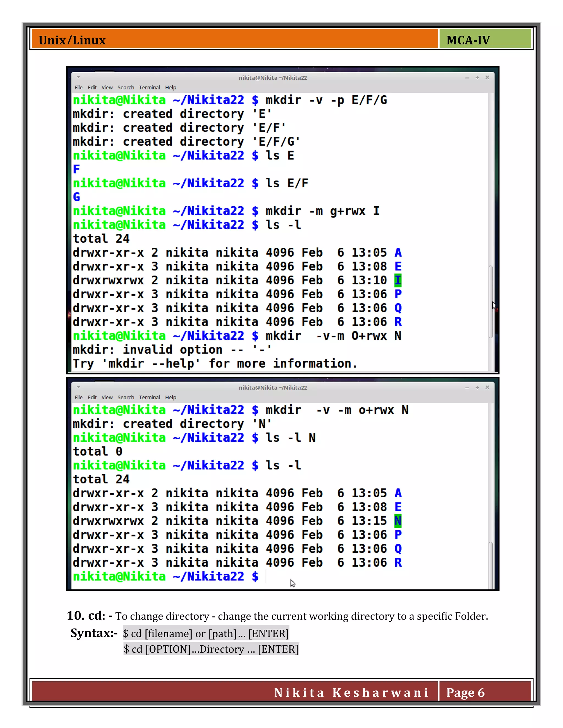Open window menu arrow in lower terminal titlebar
563x728 pixels.
(x=79, y=387)
